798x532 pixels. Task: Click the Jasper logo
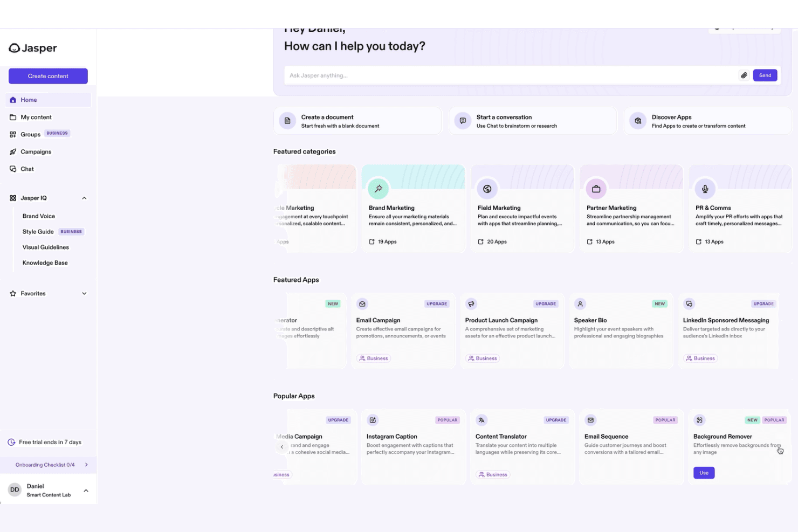coord(33,48)
